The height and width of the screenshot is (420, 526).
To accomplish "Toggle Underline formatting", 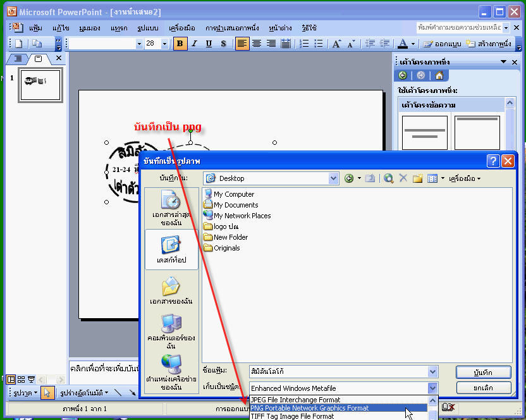I will [x=209, y=44].
